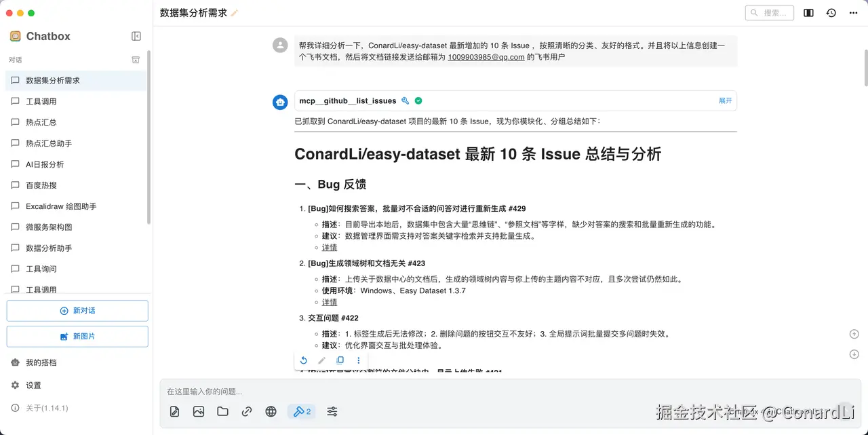The height and width of the screenshot is (435, 868).
Task: Click the info icon beside 关于(1.14.1)
Action: (x=15, y=408)
